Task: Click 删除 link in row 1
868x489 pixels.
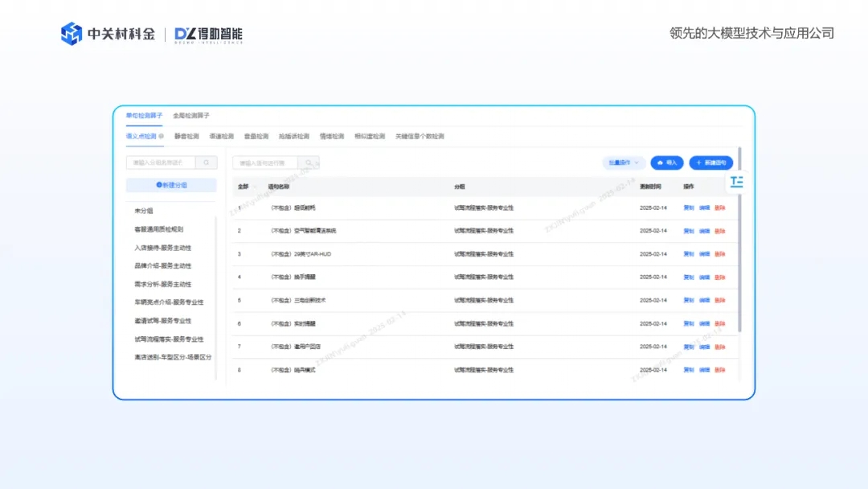Action: click(x=719, y=208)
